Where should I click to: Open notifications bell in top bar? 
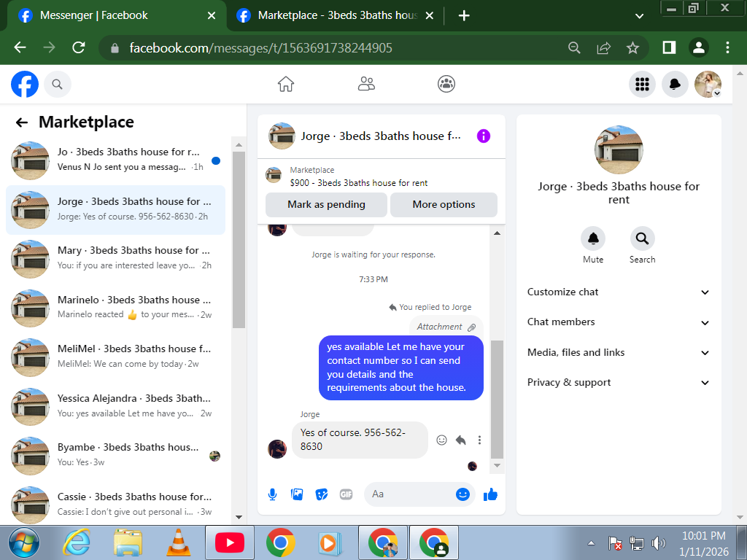coord(675,85)
